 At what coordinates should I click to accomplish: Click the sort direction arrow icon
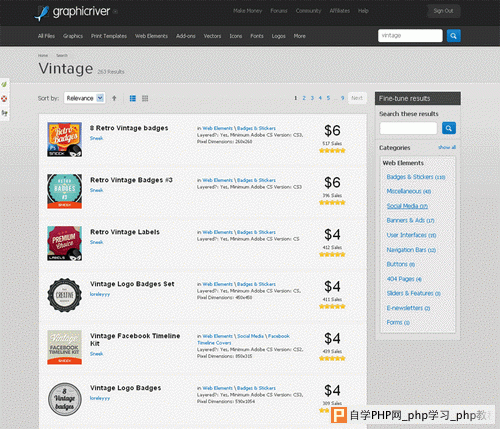point(114,98)
